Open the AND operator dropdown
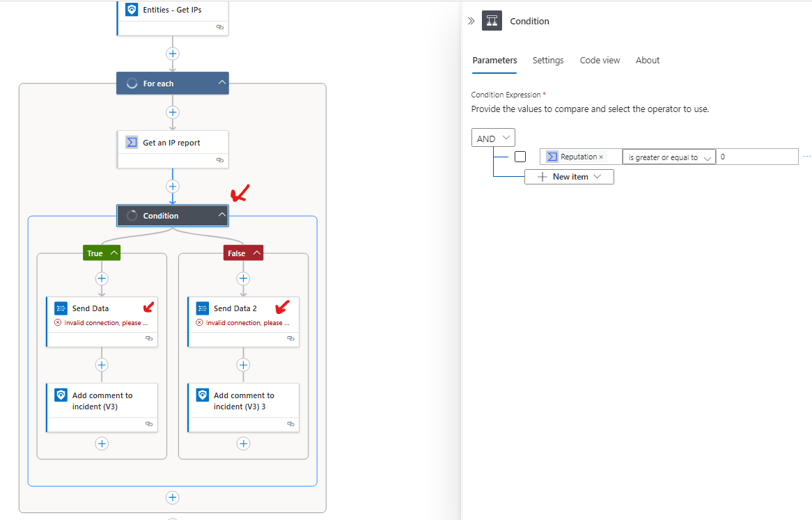The image size is (812, 520). pyautogui.click(x=493, y=137)
